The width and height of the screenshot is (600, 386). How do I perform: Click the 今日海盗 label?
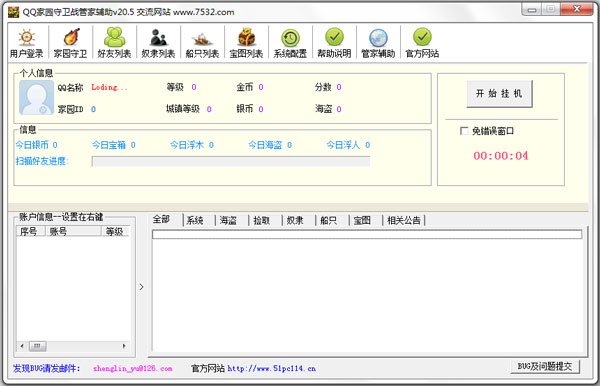(265, 145)
